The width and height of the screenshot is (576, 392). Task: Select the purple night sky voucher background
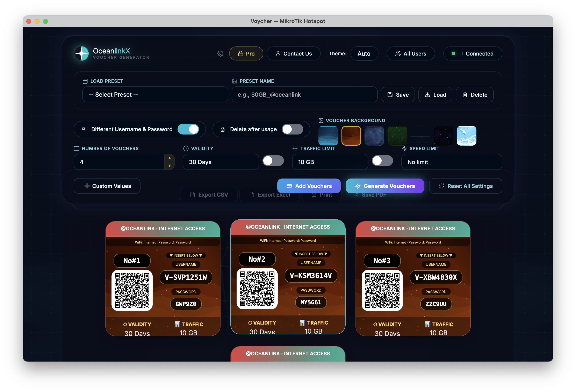(x=443, y=136)
